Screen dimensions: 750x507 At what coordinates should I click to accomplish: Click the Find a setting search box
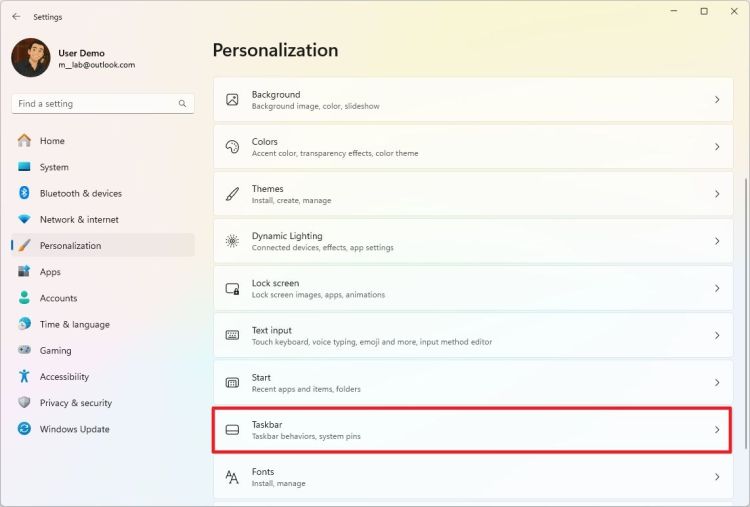tap(95, 104)
